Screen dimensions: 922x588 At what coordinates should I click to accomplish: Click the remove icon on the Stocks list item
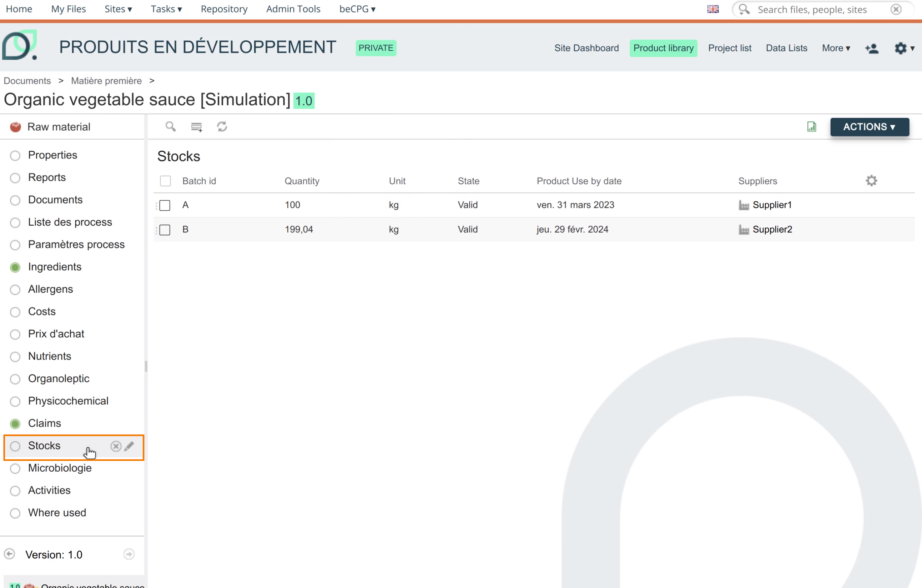(x=116, y=446)
